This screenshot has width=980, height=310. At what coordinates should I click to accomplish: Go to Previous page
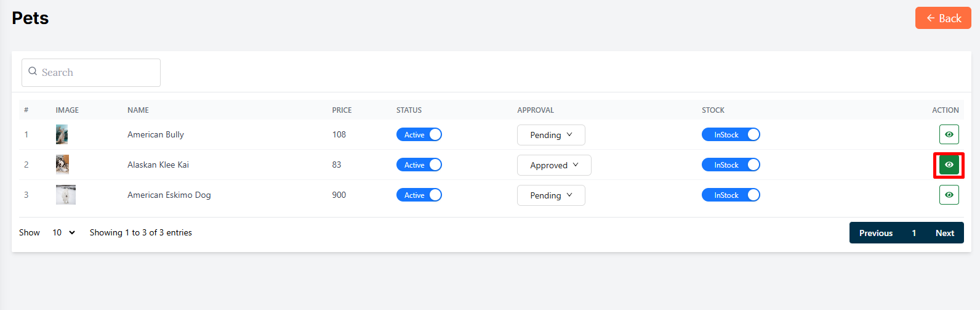tap(875, 233)
